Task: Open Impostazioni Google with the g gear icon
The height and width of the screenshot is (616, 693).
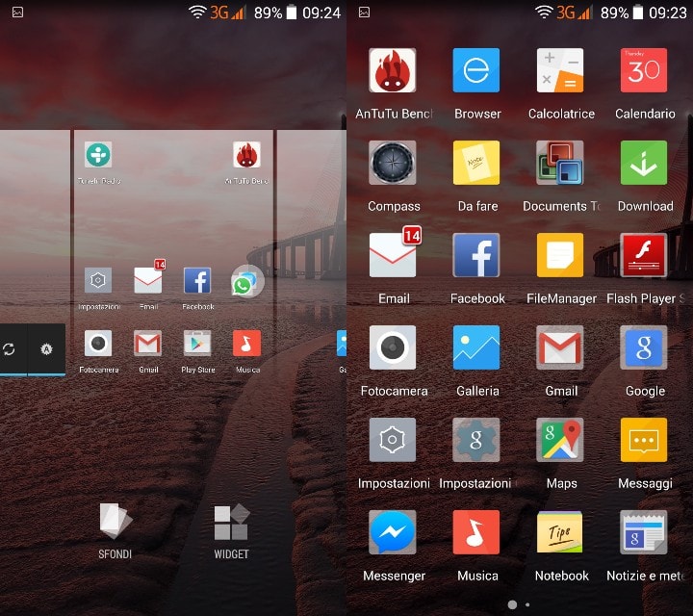Action: [476, 440]
